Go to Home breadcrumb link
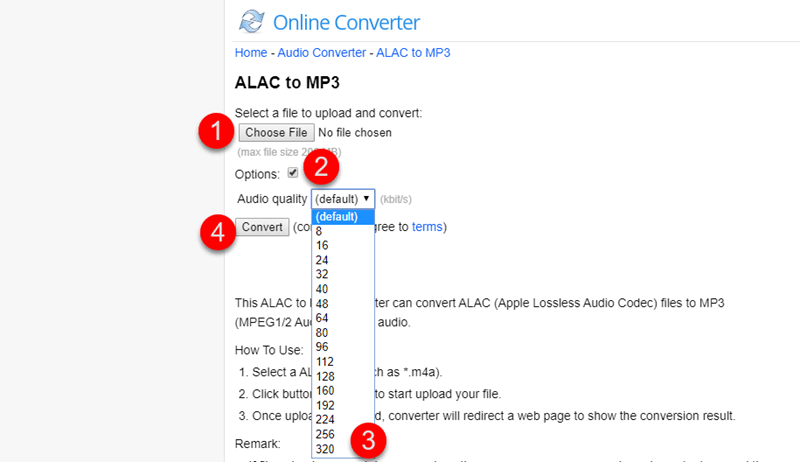This screenshot has width=800, height=462. pyautogui.click(x=250, y=52)
